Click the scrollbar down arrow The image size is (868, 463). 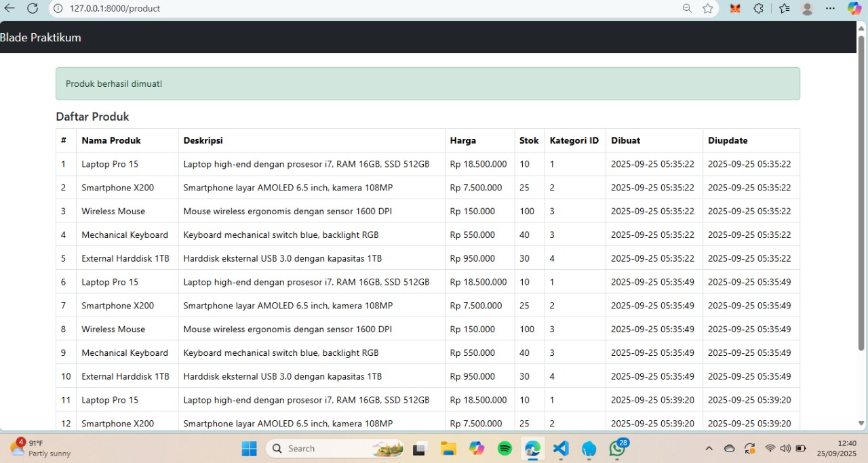click(861, 424)
